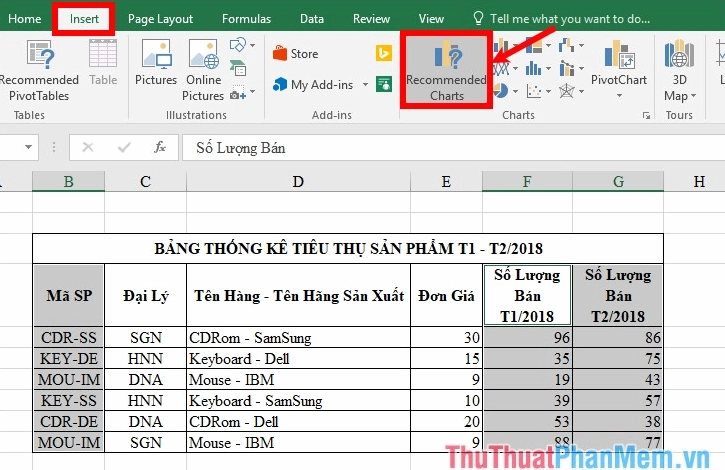Select 'Mã SP' header cell
This screenshot has width=725, height=470.
(x=68, y=295)
